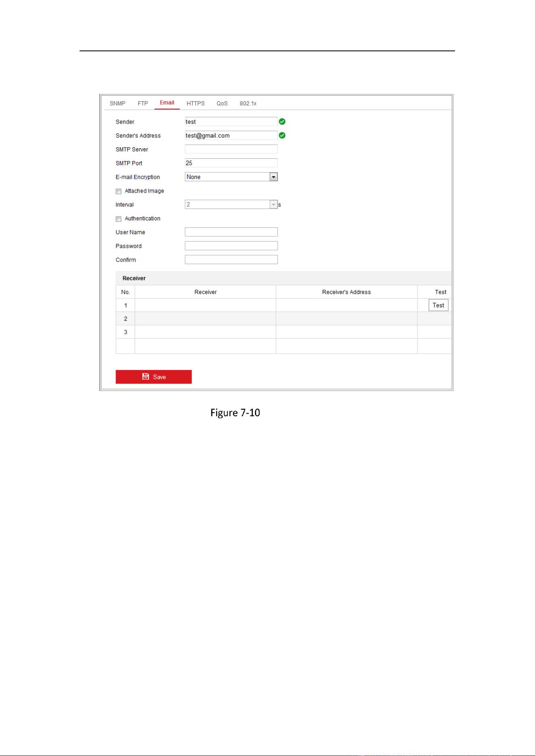Enable the Attached Image checkbox
Viewport: 535px width, 756px height.
click(x=118, y=191)
